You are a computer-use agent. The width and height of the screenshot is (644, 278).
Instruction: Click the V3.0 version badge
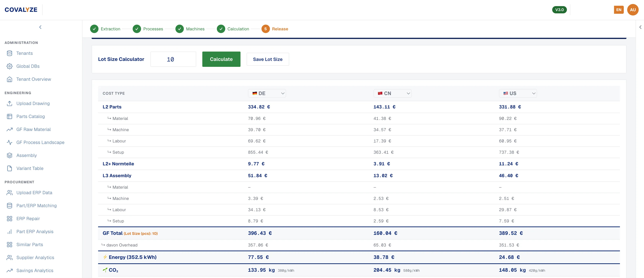(559, 10)
